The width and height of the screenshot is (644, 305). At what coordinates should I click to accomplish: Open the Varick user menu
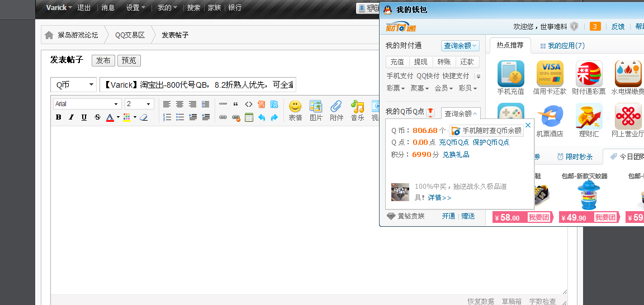(59, 7)
